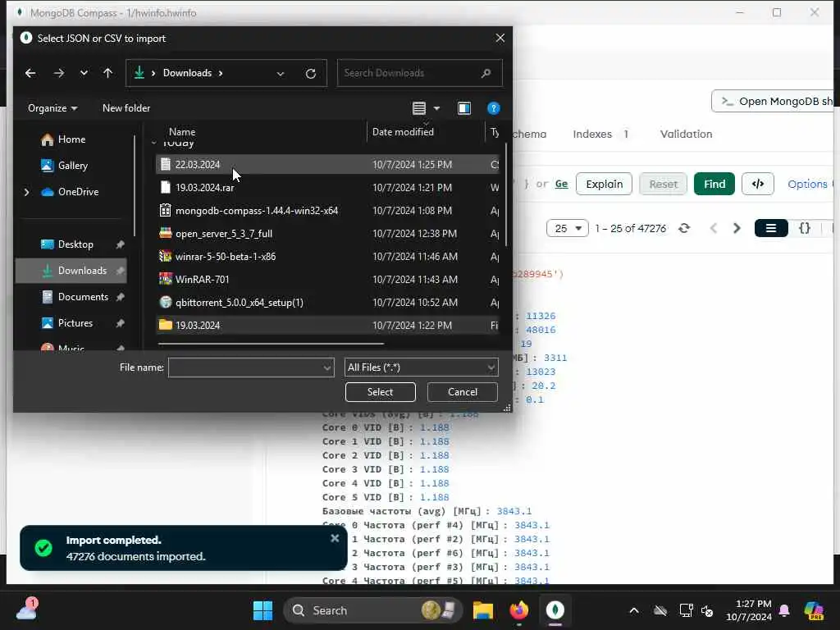
Task: Open the Windows Start menu
Action: pyautogui.click(x=262, y=610)
